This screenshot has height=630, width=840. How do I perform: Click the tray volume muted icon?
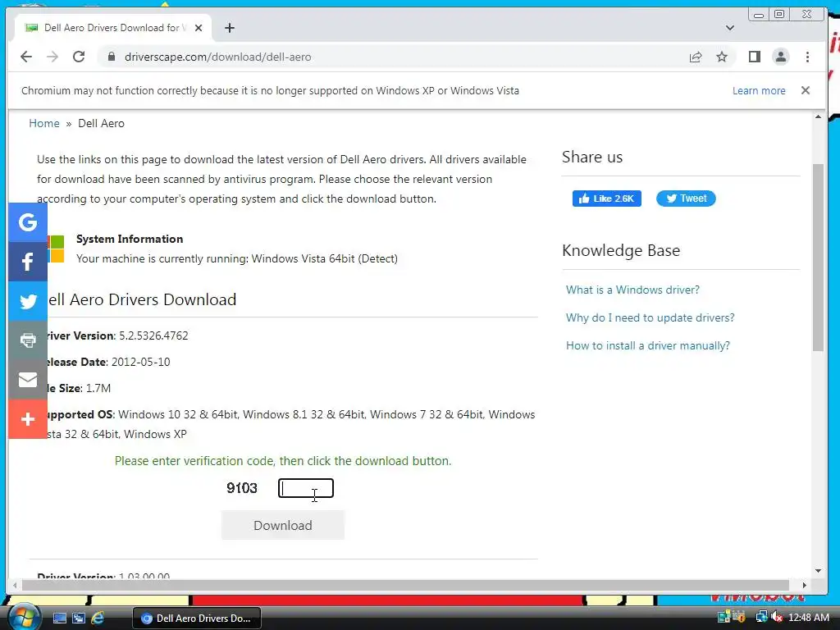click(776, 618)
